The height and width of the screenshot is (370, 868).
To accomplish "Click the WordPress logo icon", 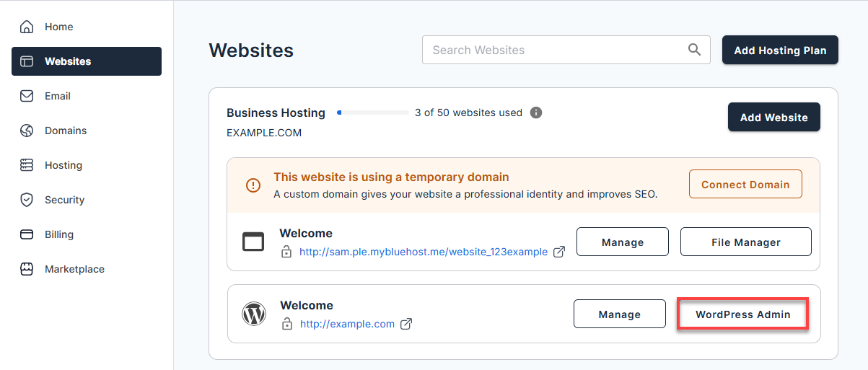I will (254, 314).
